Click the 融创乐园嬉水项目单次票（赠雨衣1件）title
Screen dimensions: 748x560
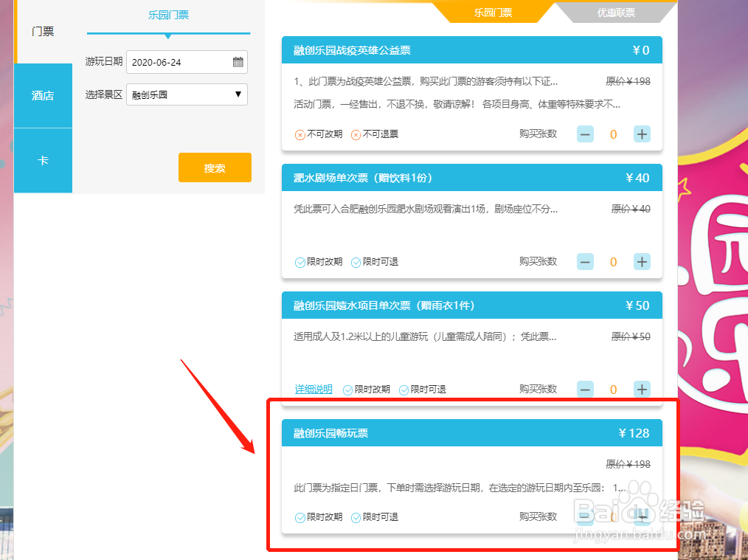coord(384,305)
